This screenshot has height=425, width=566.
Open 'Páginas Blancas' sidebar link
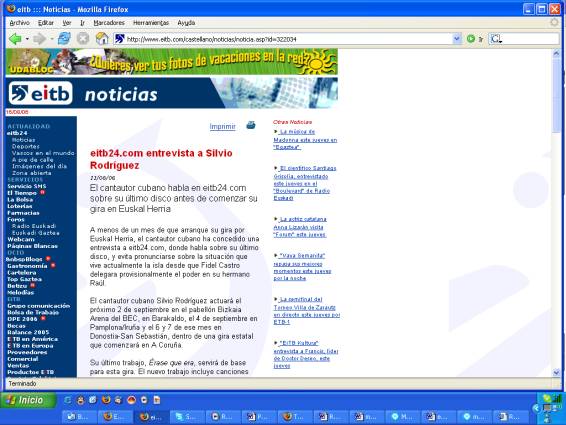coord(32,246)
